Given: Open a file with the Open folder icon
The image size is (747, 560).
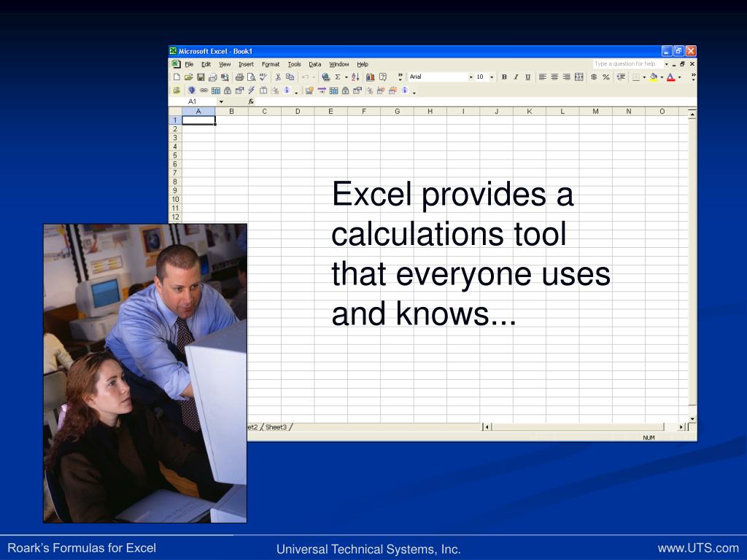Looking at the screenshot, I should [x=189, y=77].
